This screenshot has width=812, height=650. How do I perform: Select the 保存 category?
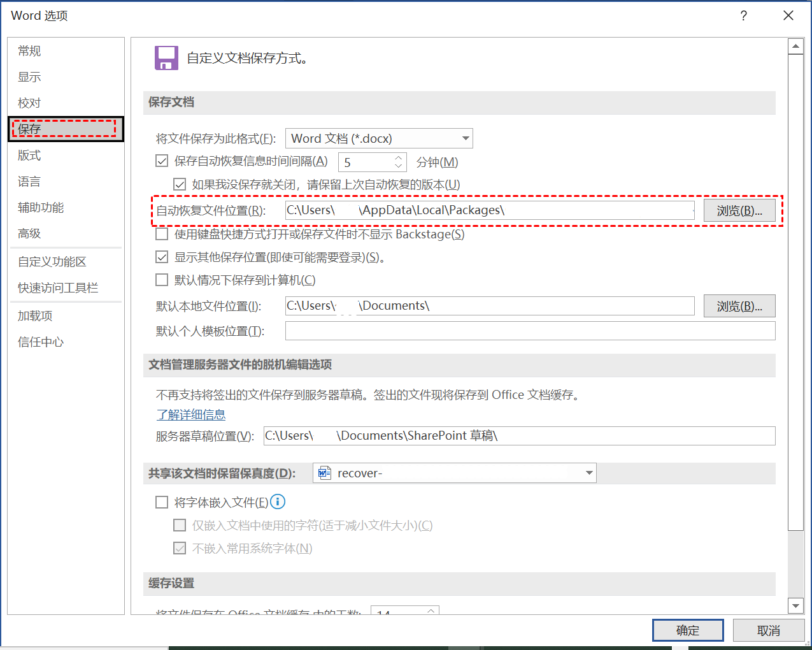66,129
